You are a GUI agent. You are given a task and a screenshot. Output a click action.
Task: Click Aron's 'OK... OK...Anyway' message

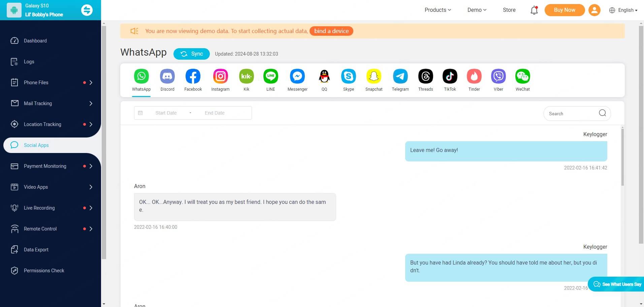tap(235, 207)
